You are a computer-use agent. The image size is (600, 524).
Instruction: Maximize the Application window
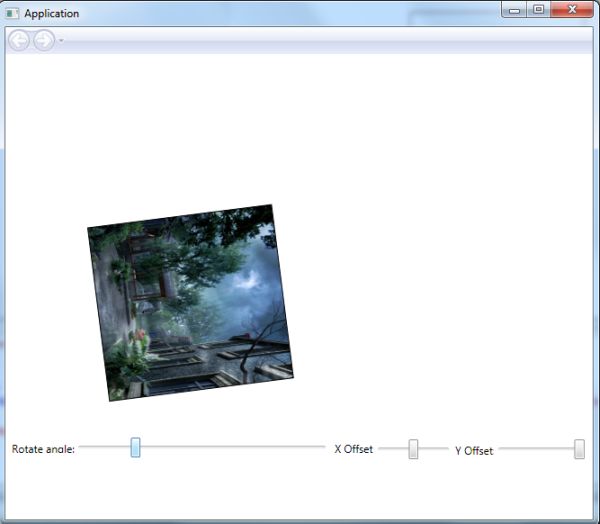point(539,10)
